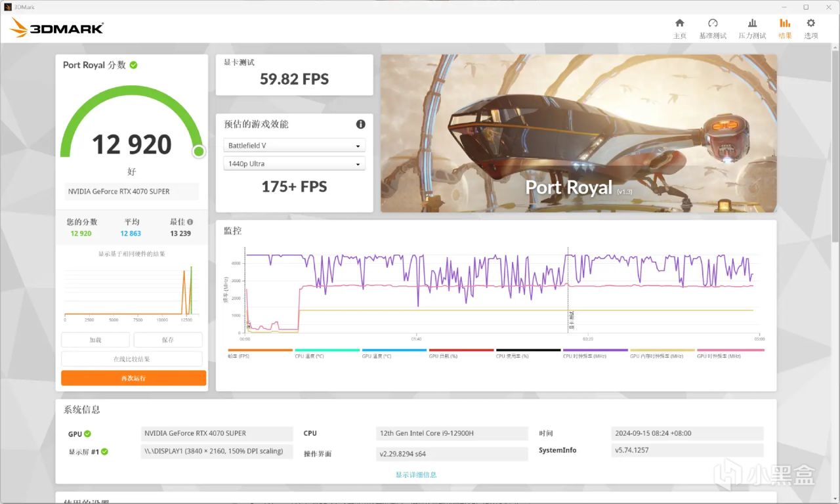The image size is (840, 504).
Task: Click 在线比较结果 compare online button
Action: (132, 359)
